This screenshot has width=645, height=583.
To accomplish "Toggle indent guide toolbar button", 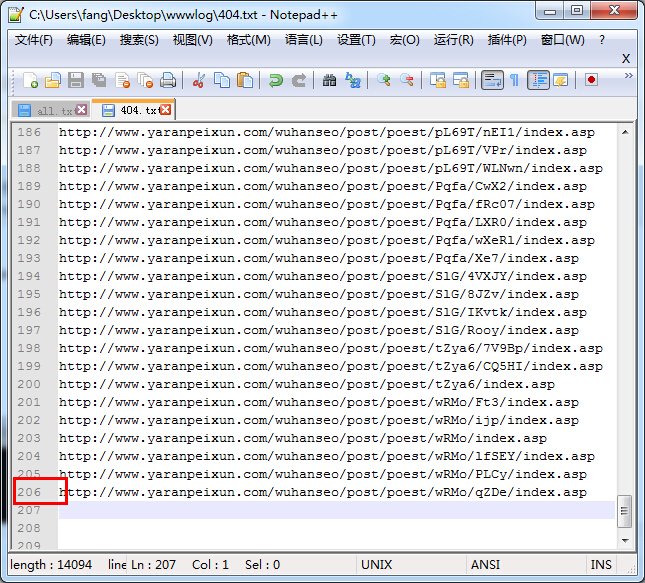I will [538, 80].
